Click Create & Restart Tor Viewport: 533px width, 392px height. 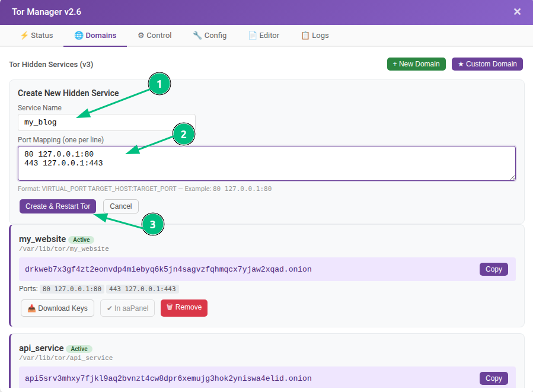[x=58, y=206]
